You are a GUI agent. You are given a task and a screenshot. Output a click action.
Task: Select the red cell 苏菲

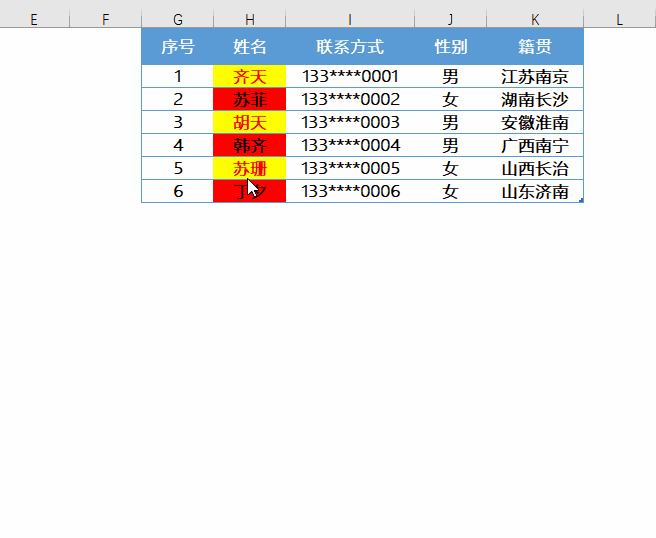249,99
